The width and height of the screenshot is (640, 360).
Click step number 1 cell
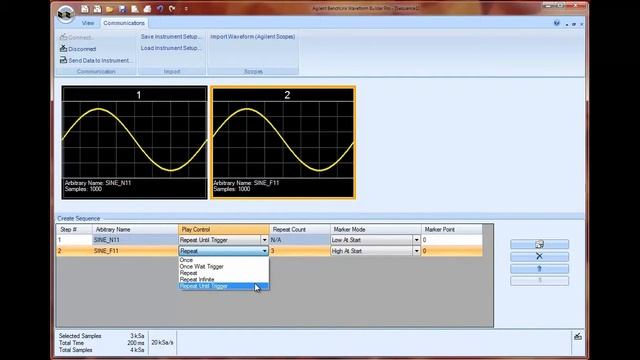(74, 240)
